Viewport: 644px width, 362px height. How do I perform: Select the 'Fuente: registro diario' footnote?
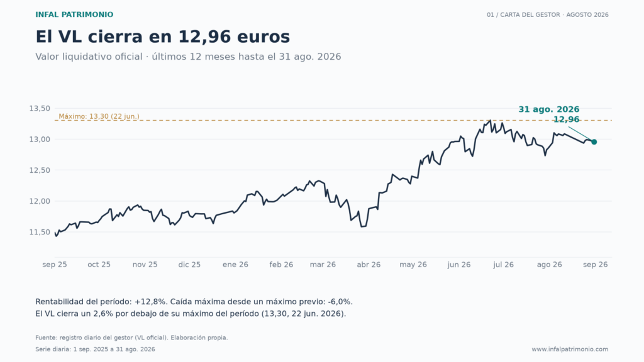pos(131,337)
